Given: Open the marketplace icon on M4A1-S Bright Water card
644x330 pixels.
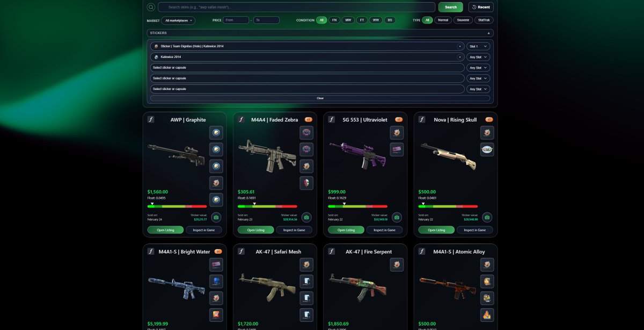Looking at the screenshot, I should 151,252.
